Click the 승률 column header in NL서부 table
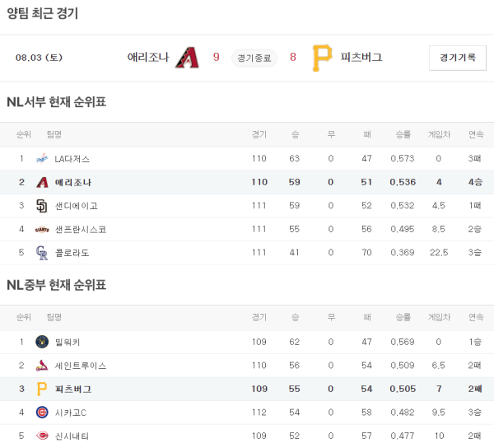The image size is (494, 448). [403, 134]
